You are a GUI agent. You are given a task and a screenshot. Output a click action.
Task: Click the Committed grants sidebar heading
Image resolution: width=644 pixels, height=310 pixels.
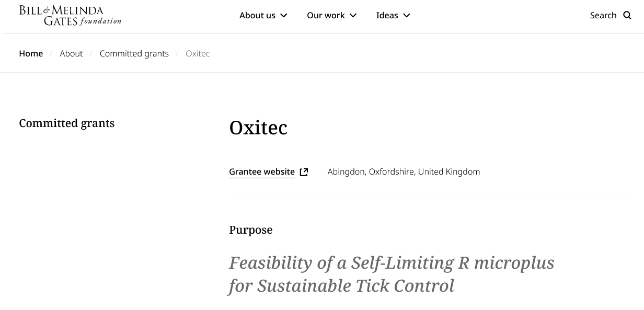(x=67, y=123)
